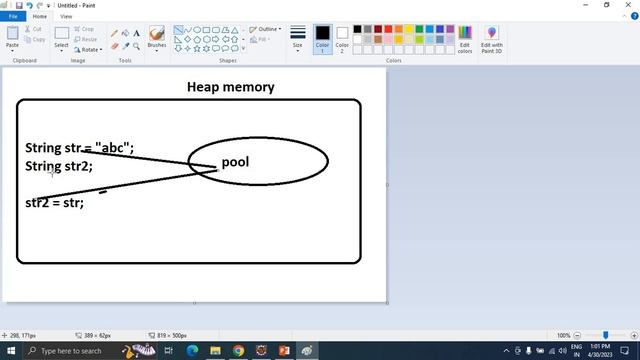Select the Magnifier tool

tap(136, 46)
